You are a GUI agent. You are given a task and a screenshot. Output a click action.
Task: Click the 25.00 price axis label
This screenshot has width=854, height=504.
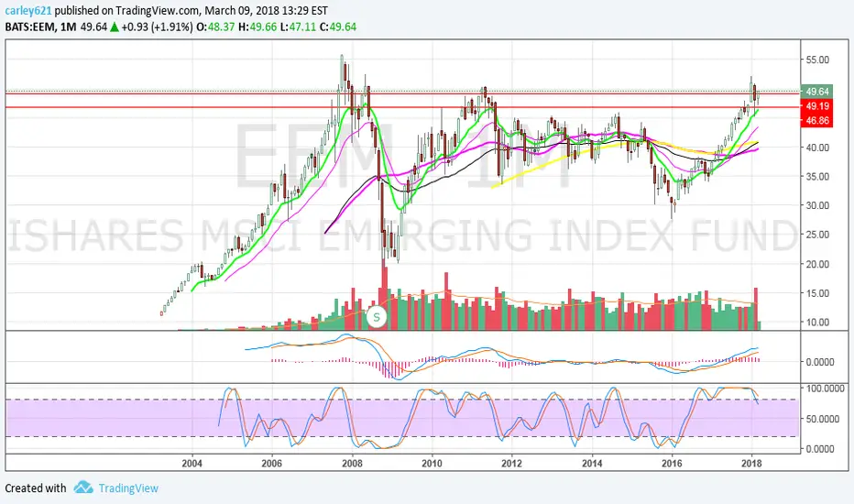[x=817, y=235]
